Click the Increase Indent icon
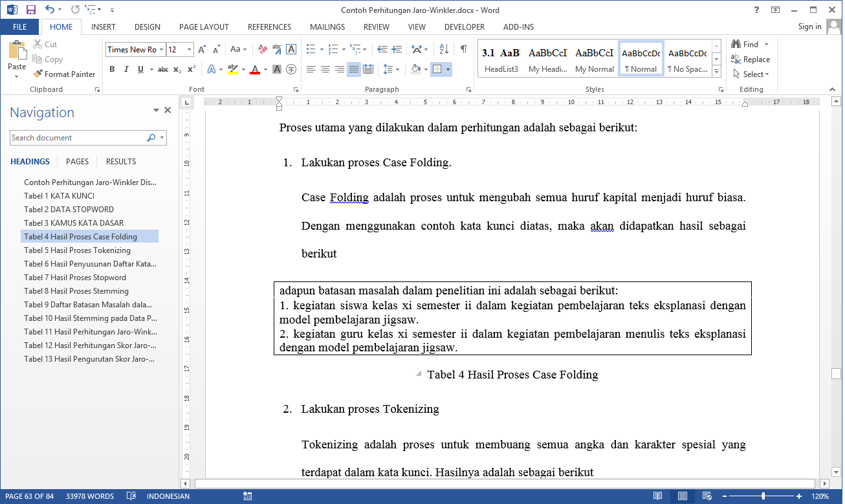Screen dimensions: 845x504 pos(396,49)
